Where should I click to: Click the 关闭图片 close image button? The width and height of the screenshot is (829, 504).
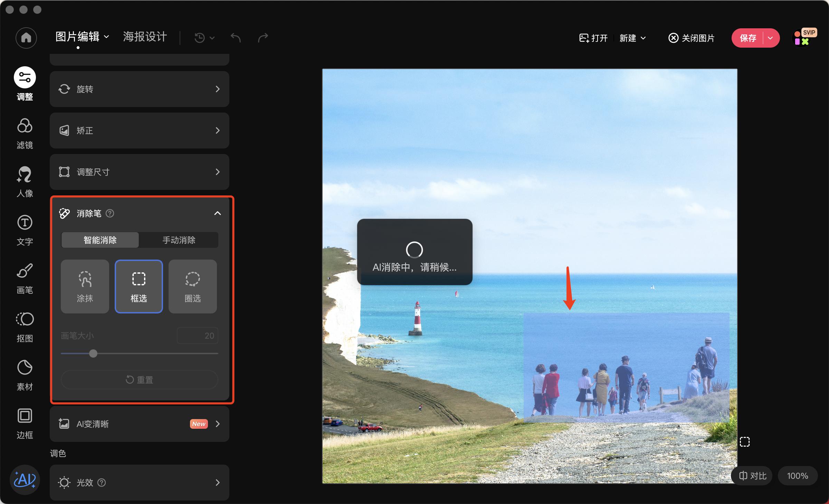[x=692, y=38]
